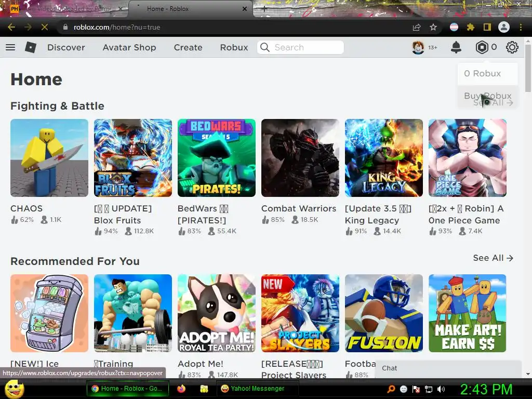Open the notifications bell

(x=456, y=47)
